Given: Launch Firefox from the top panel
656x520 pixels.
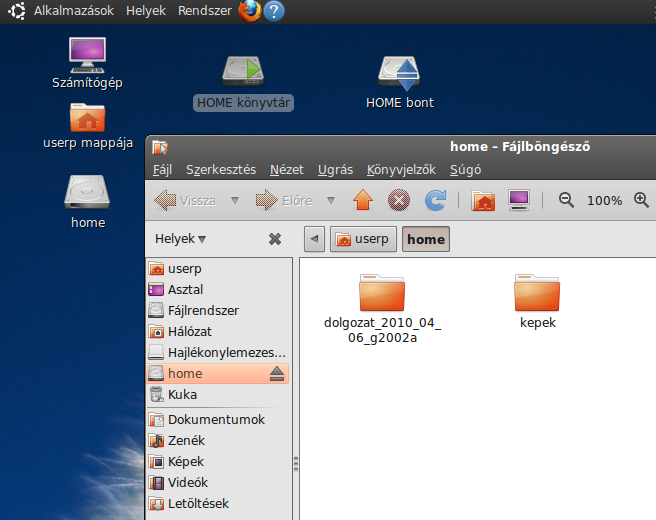Looking at the screenshot, I should coord(249,11).
